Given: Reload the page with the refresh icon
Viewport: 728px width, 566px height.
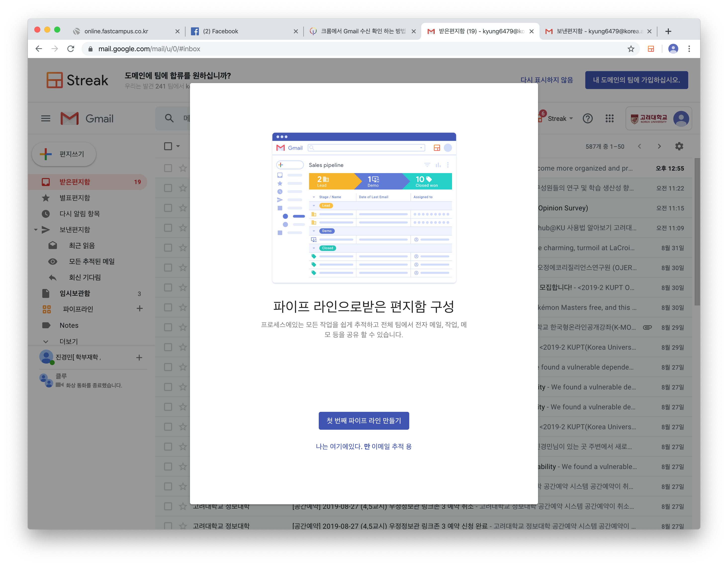Looking at the screenshot, I should tap(71, 49).
